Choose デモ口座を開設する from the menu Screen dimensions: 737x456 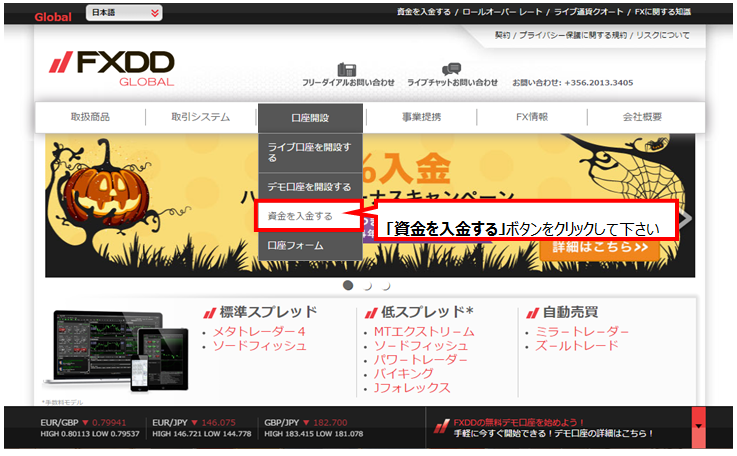[308, 187]
